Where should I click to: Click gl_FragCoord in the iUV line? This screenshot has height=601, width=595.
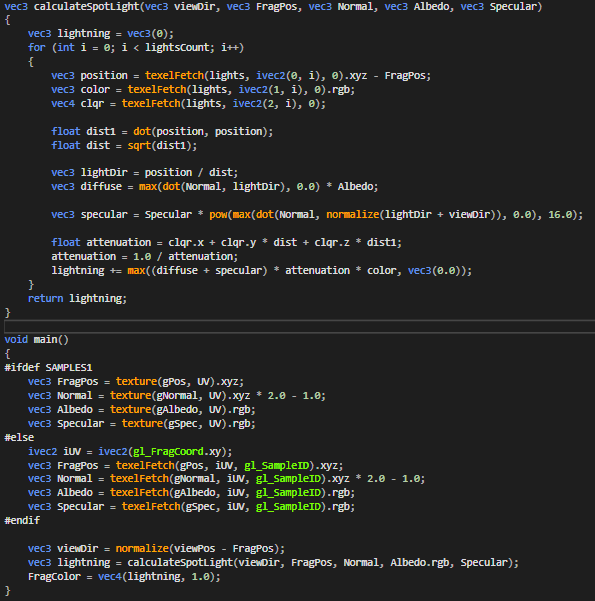click(168, 452)
